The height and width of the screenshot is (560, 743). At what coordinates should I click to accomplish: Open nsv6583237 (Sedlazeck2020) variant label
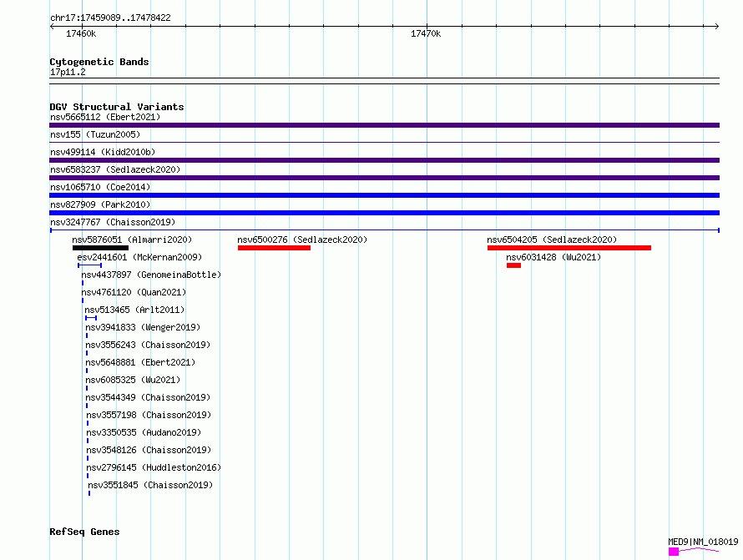pyautogui.click(x=115, y=169)
